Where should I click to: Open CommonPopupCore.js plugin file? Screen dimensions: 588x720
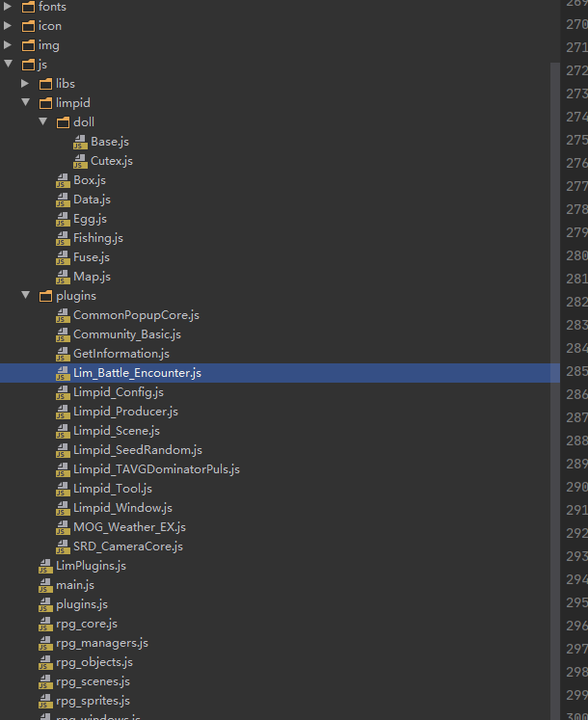pos(137,315)
